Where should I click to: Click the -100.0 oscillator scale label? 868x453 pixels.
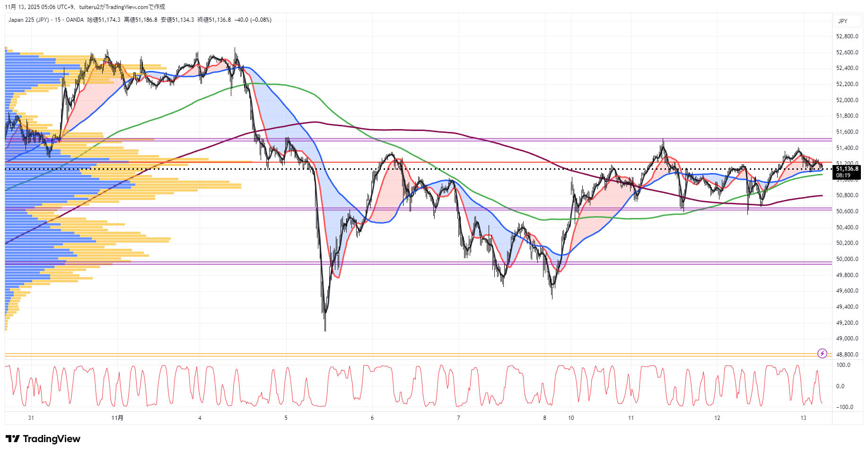844,407
